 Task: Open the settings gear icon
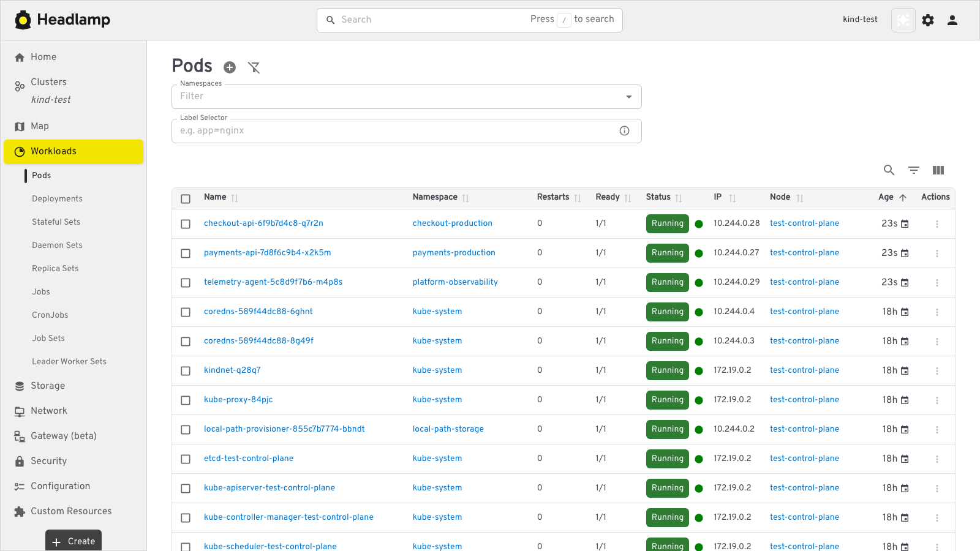tap(928, 20)
